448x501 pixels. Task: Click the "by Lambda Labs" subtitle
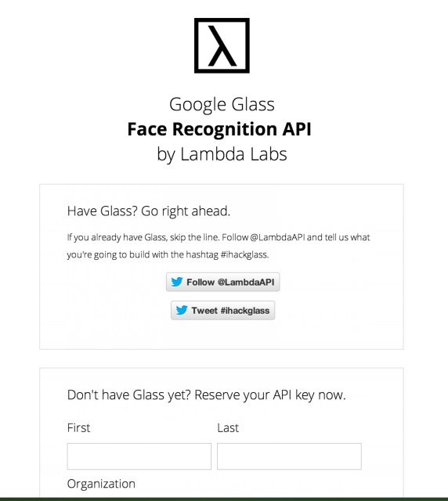coord(222,154)
